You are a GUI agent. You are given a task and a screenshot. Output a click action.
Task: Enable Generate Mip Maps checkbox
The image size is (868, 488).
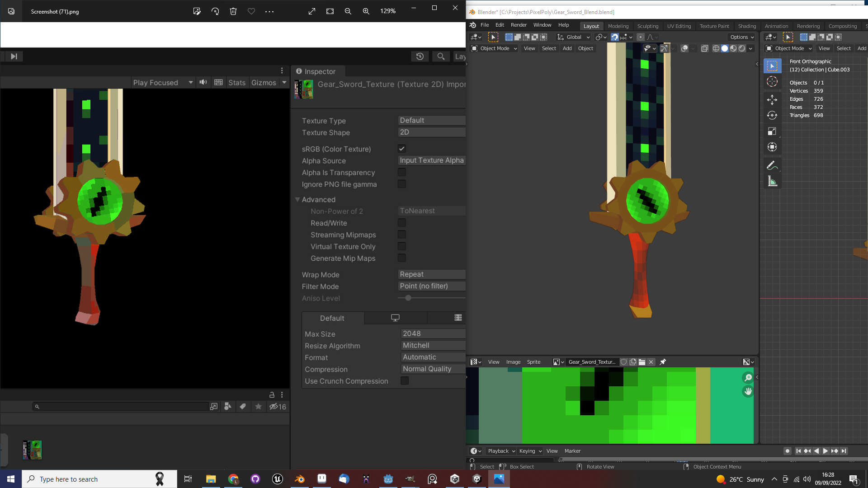click(401, 258)
